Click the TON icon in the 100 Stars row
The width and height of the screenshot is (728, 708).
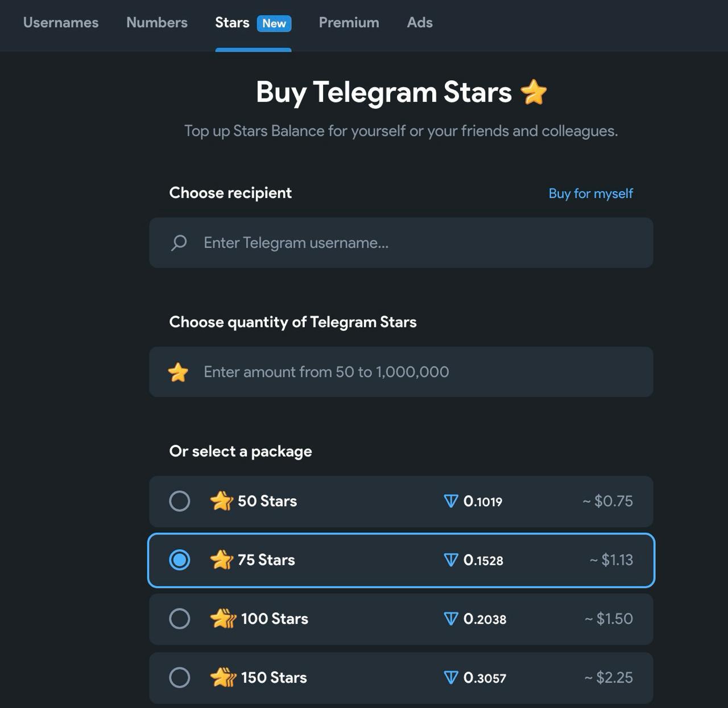coord(450,619)
